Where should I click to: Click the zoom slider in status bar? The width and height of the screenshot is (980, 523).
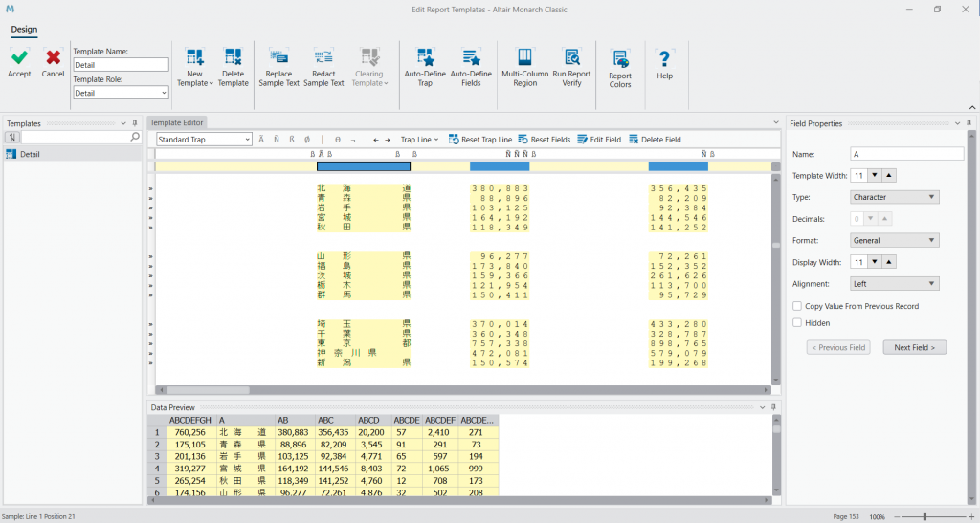924,516
